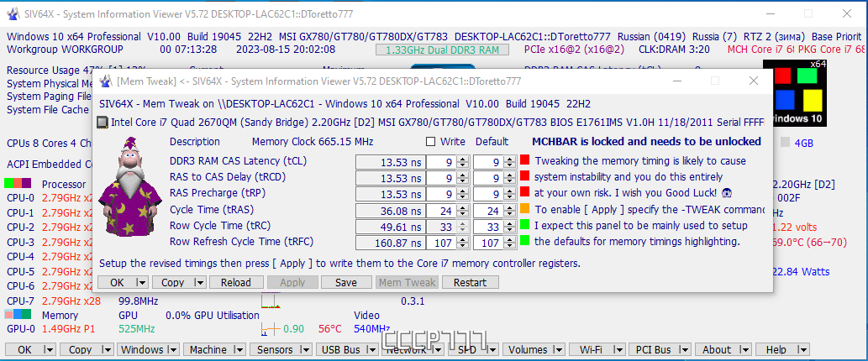Click the GPU-0 usage graph
This screenshot has width=868, height=361.
(x=271, y=329)
